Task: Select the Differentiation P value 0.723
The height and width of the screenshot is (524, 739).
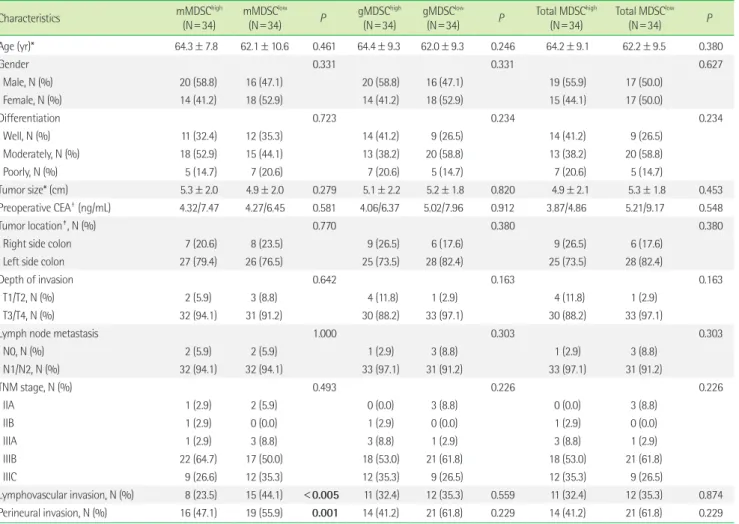Action: click(x=324, y=118)
